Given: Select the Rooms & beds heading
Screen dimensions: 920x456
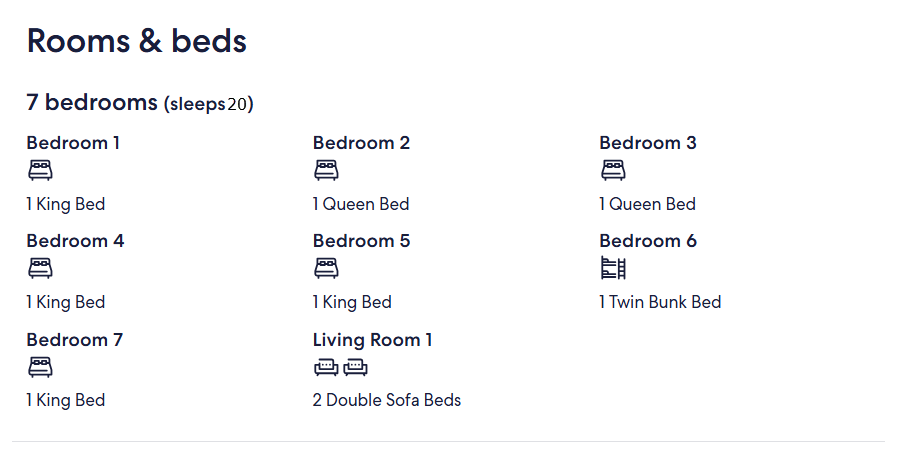Looking at the screenshot, I should pos(137,41).
